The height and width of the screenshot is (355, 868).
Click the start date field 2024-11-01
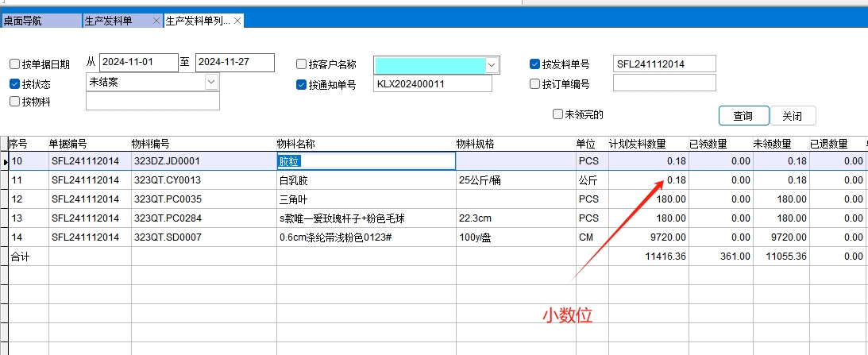pyautogui.click(x=138, y=63)
